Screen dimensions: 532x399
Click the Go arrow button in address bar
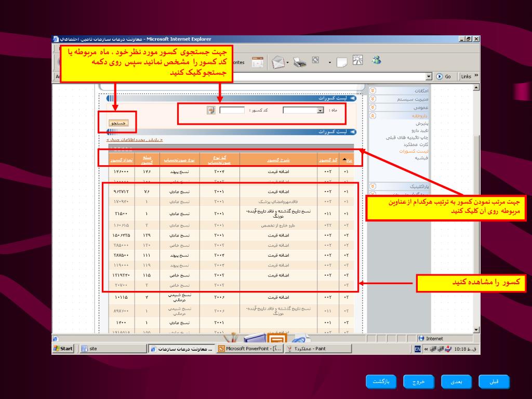coord(444,76)
